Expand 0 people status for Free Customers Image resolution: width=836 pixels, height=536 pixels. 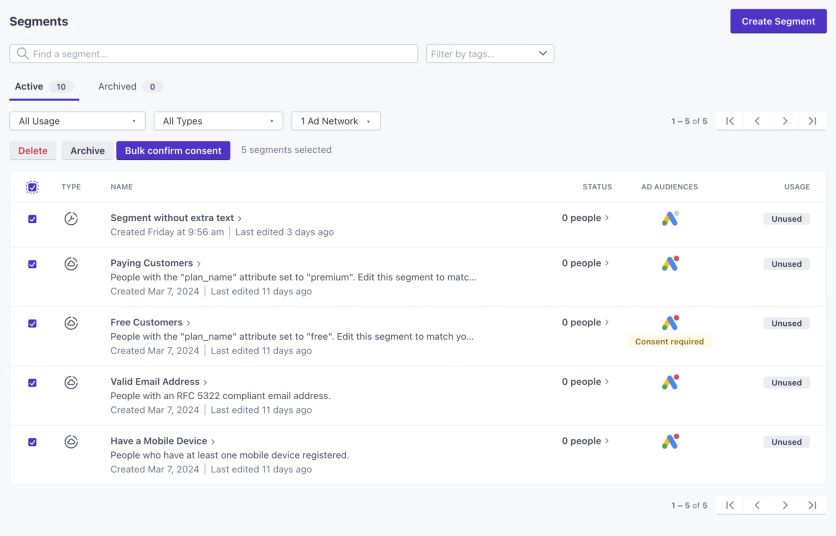585,322
